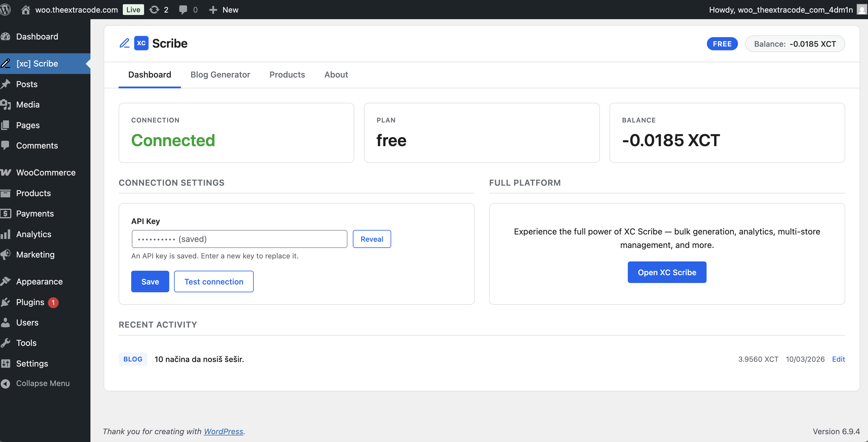
Task: Open Plugins with the update badge
Action: (30, 302)
